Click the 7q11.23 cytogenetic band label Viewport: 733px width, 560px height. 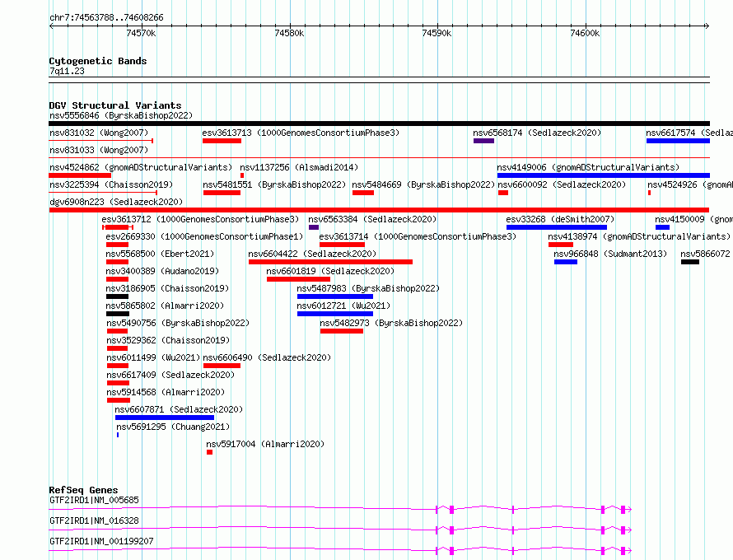[x=67, y=71]
